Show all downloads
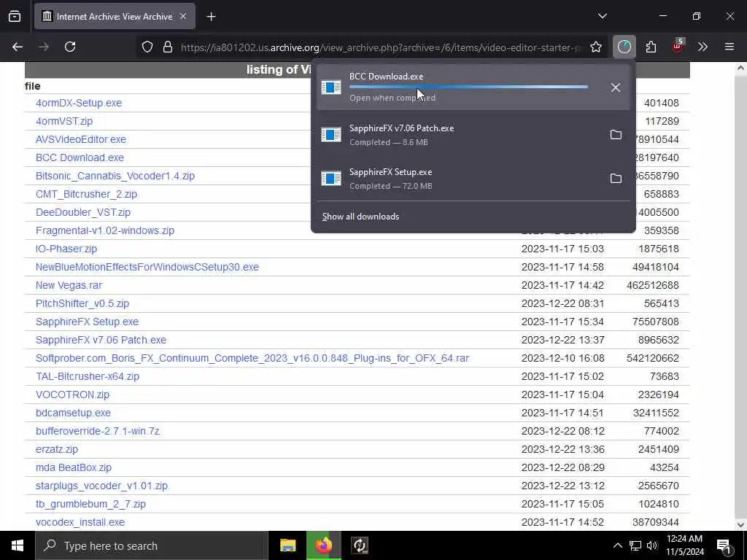 pyautogui.click(x=360, y=217)
